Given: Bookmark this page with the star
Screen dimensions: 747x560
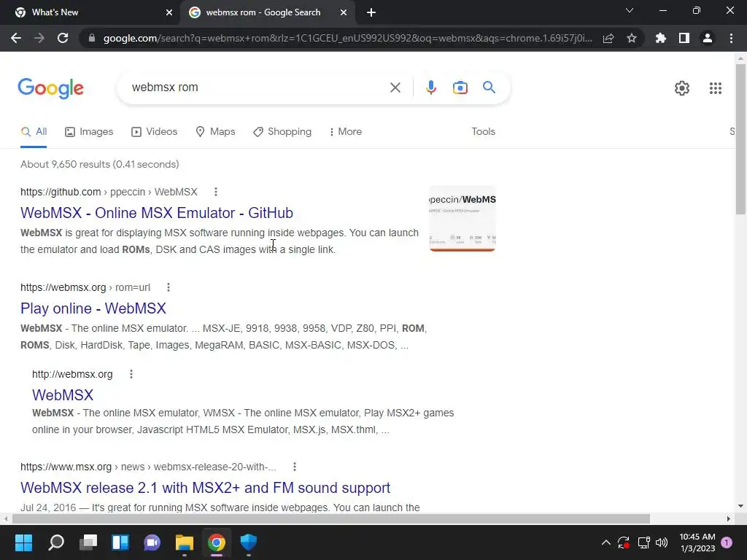Looking at the screenshot, I should click(632, 38).
